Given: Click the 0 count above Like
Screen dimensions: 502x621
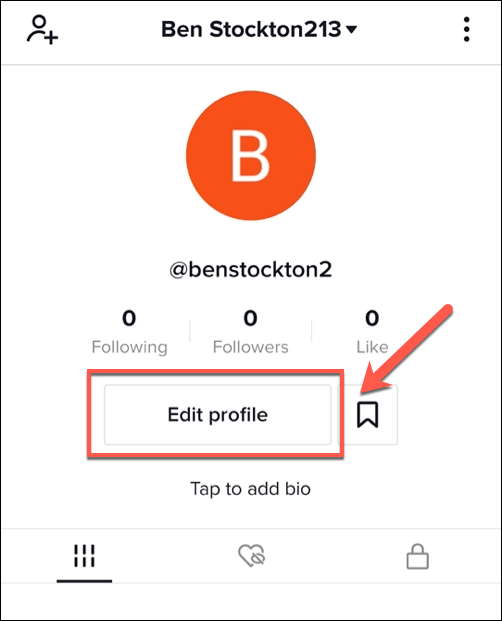Looking at the screenshot, I should click(x=372, y=318).
